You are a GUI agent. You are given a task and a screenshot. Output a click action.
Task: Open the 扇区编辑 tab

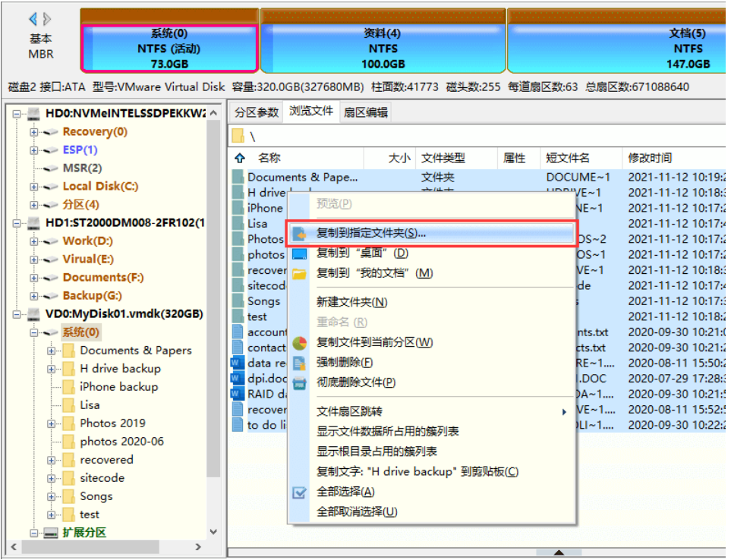point(366,112)
